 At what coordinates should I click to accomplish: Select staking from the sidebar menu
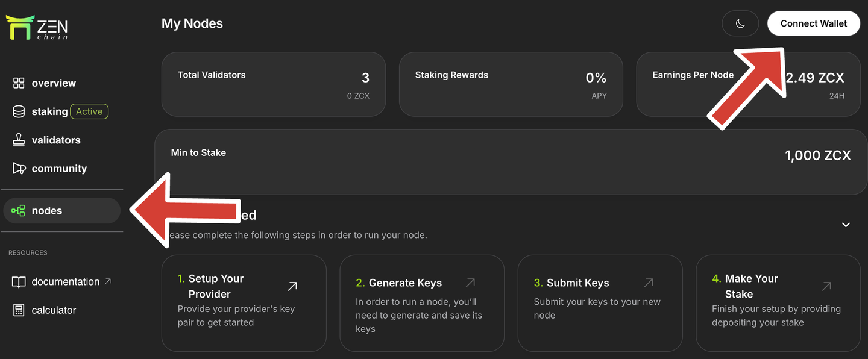[x=49, y=111]
